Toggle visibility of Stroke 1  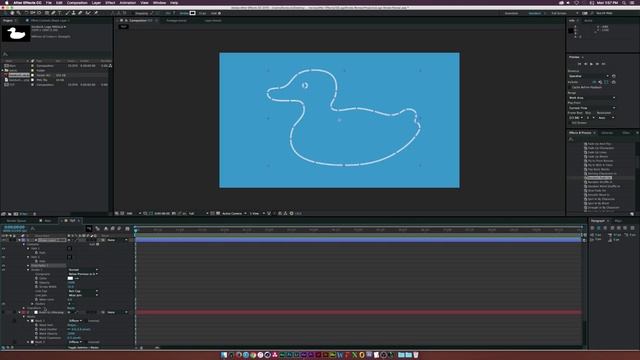click(4, 270)
